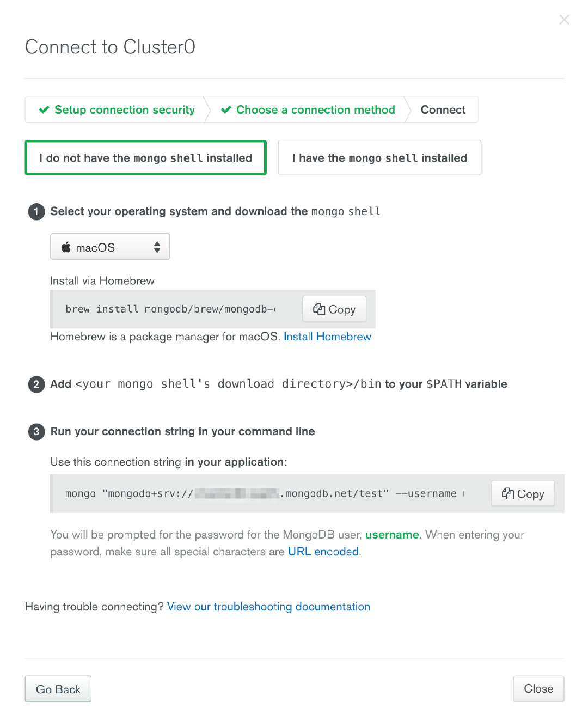
Task: Open the macOS operating system dropdown
Action: (x=110, y=247)
